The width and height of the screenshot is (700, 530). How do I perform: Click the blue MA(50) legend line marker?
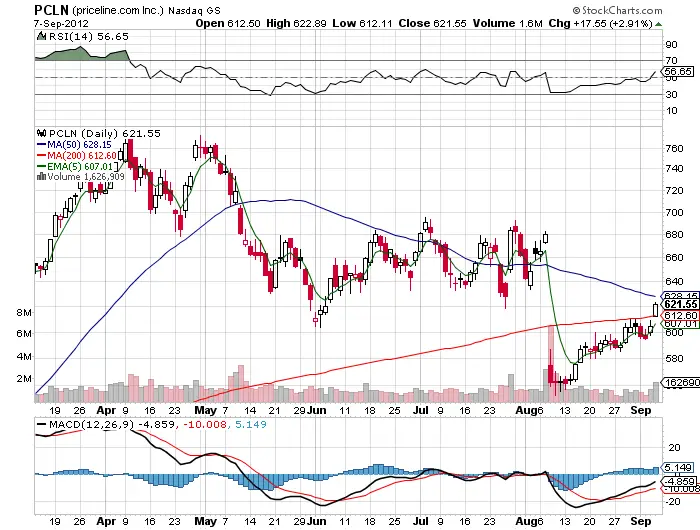(x=42, y=145)
